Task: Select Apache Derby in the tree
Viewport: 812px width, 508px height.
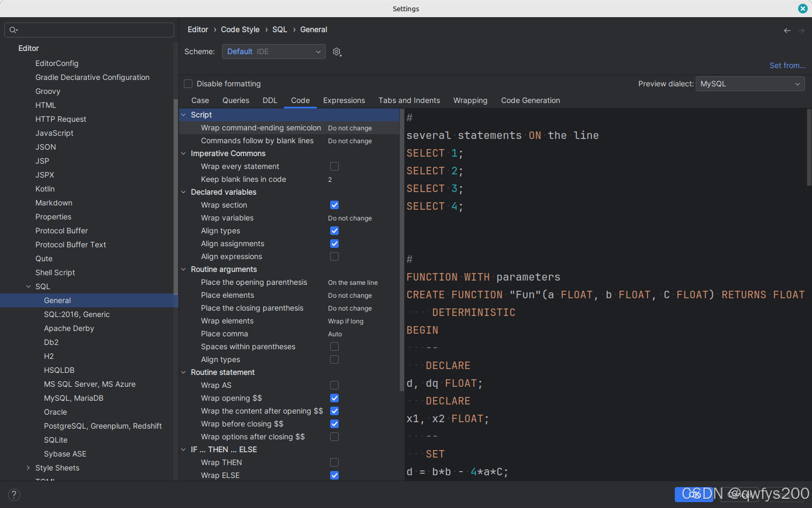Action: [69, 328]
